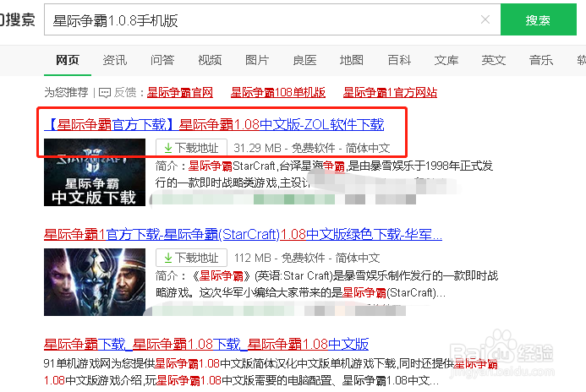The height and width of the screenshot is (392, 586).
Task: Select the 网页 tab
Action: (68, 60)
